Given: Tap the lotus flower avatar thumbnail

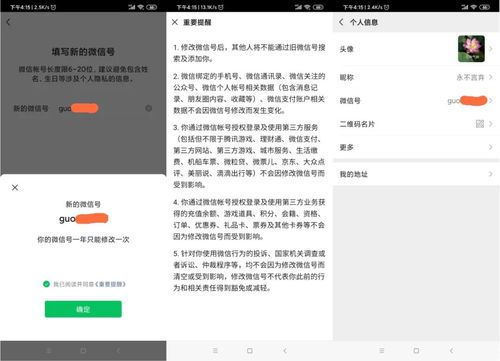Looking at the screenshot, I should pyautogui.click(x=471, y=49).
